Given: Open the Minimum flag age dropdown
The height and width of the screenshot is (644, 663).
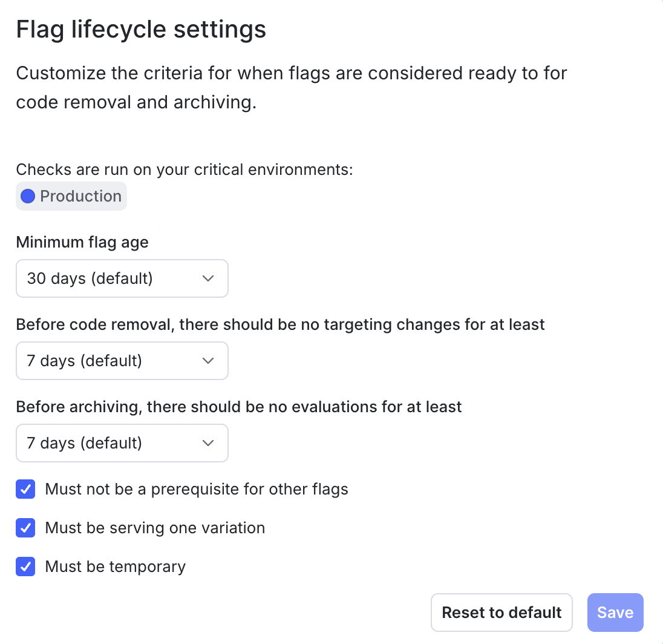Looking at the screenshot, I should 121,278.
